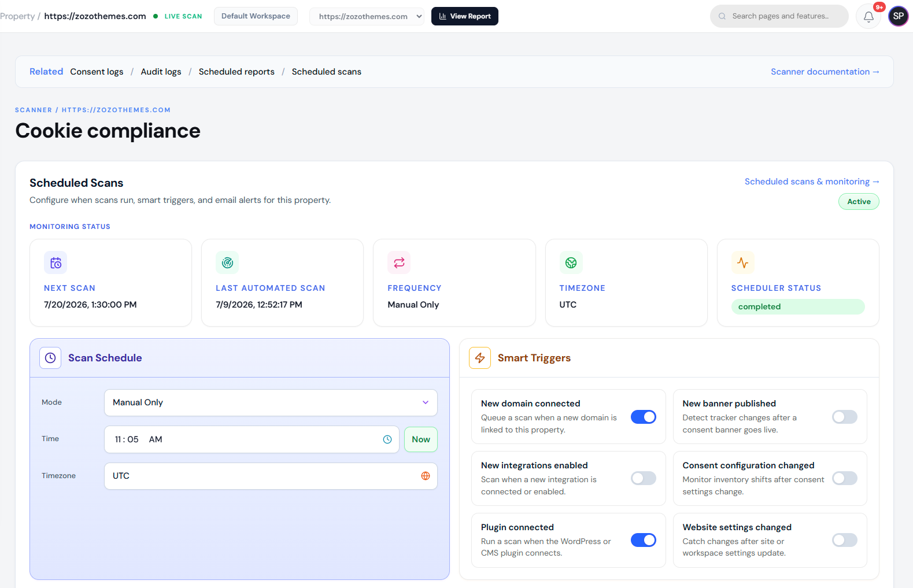Open the https://zozothemes.com property selector
913x588 pixels.
point(367,16)
